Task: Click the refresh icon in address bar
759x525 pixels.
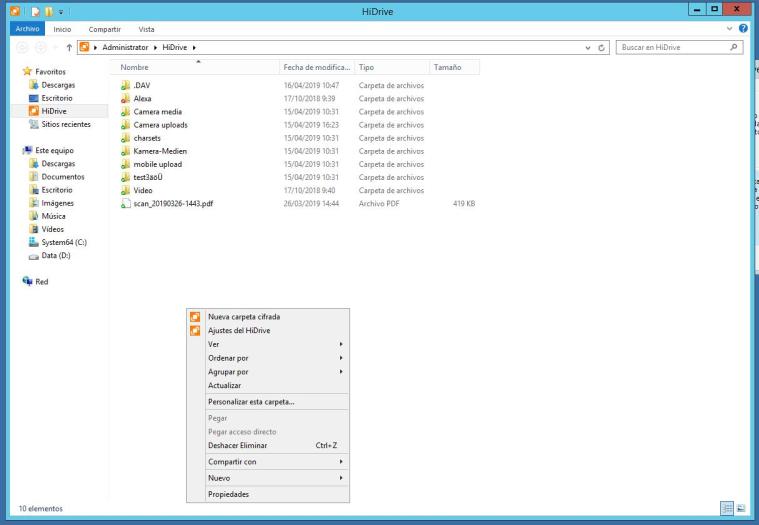Action: click(601, 47)
